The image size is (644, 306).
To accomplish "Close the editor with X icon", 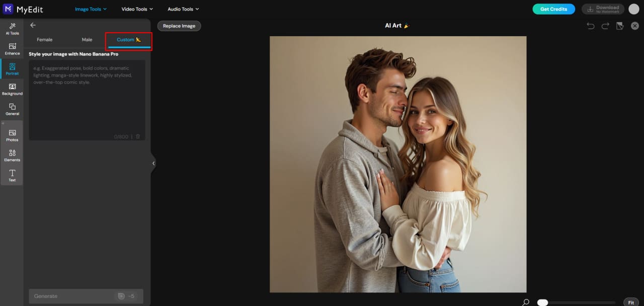I will coord(635,26).
